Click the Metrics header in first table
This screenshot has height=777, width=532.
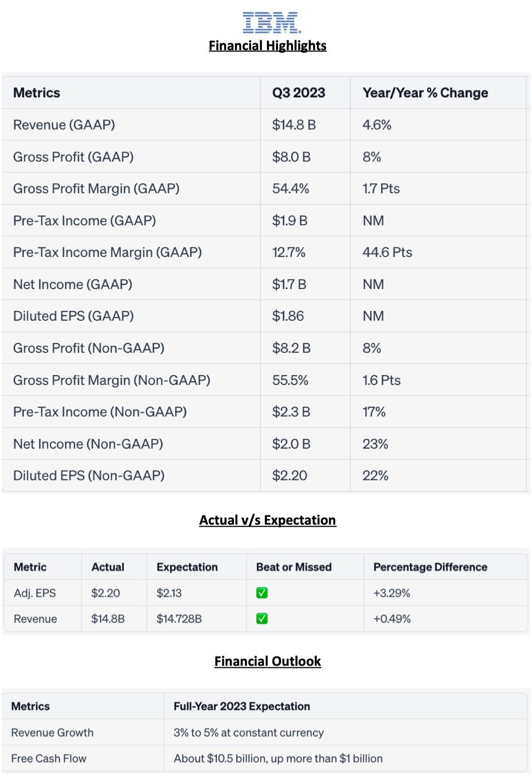tap(37, 93)
